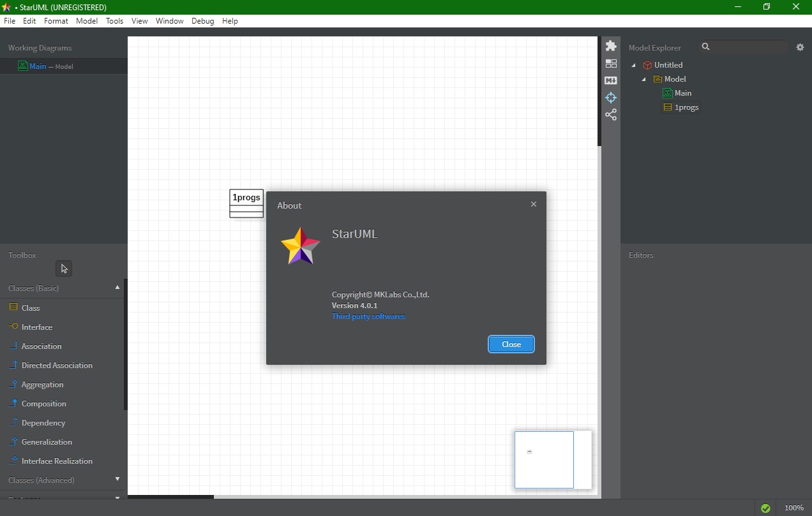Click the Untitled project cube icon

[647, 65]
